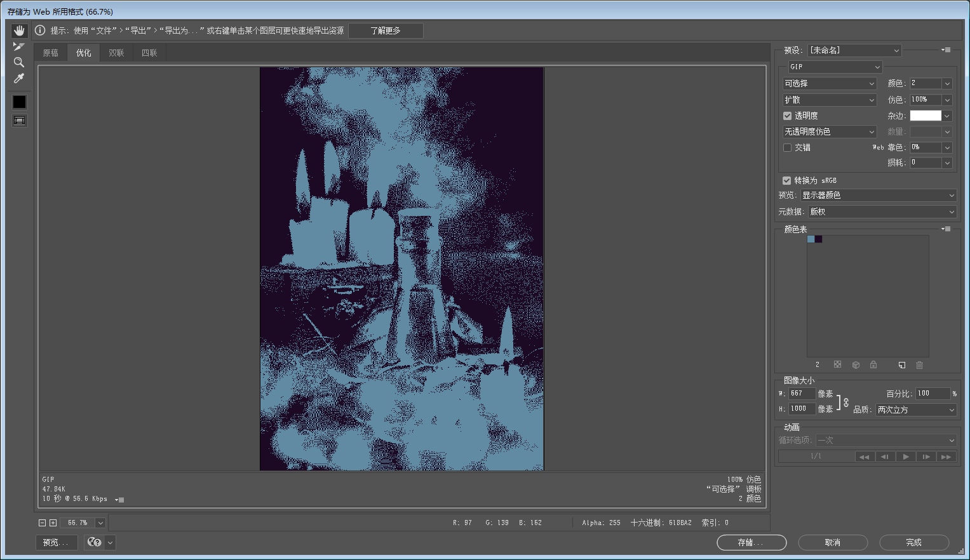Click the new color icon in color table
The width and height of the screenshot is (970, 560).
pyautogui.click(x=901, y=365)
